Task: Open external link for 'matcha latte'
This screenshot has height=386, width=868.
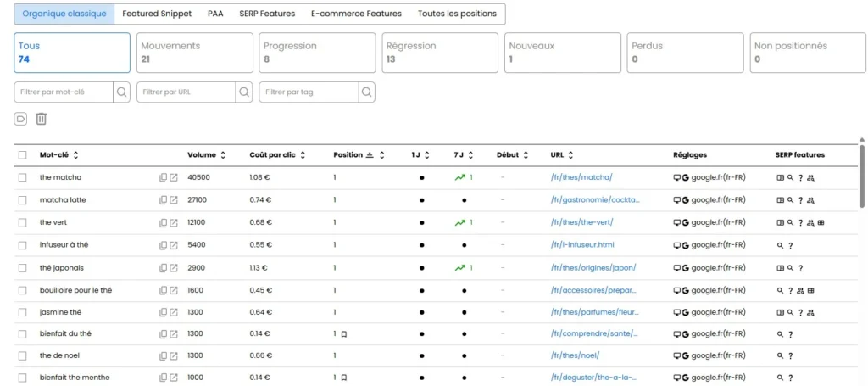Action: point(174,200)
